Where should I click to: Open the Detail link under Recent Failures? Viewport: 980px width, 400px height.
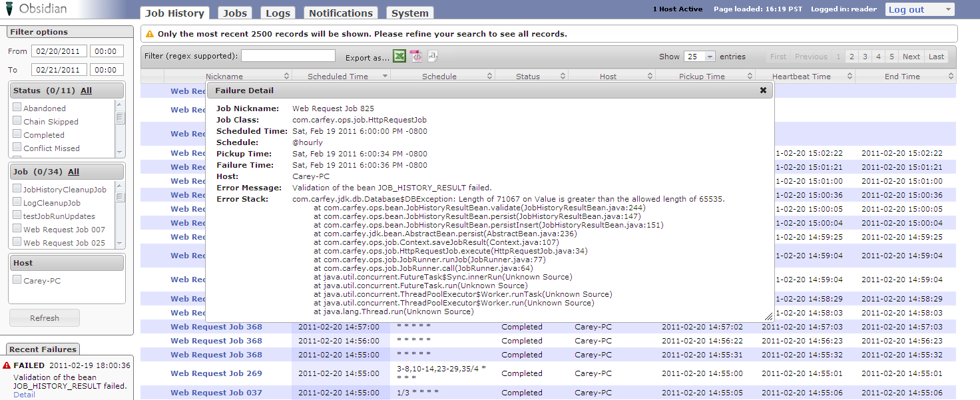click(24, 395)
